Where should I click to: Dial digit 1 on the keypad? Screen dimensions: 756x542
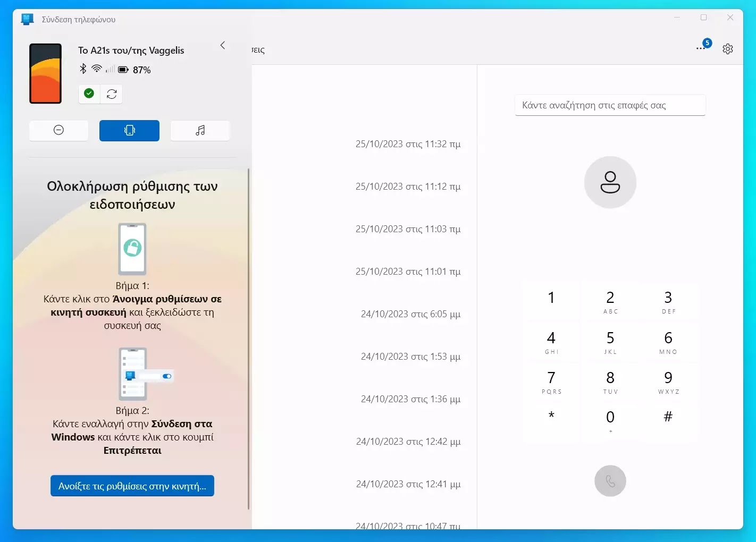coord(551,301)
